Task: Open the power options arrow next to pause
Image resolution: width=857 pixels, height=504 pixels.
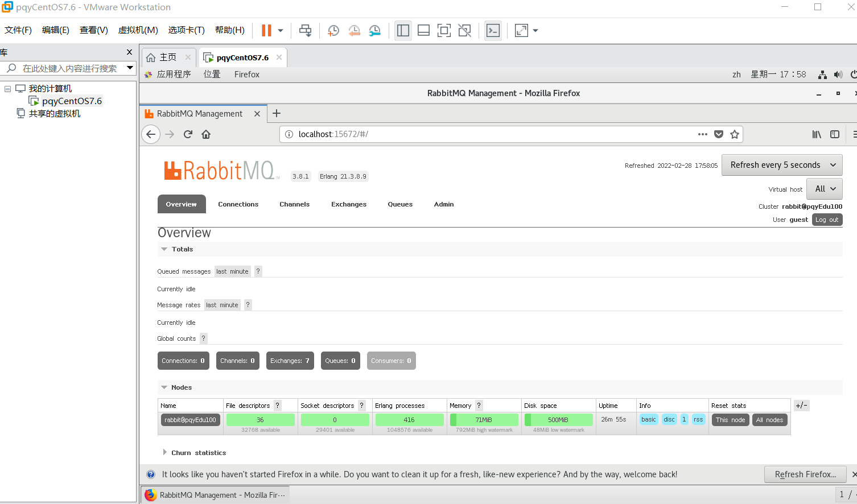Action: pyautogui.click(x=281, y=31)
